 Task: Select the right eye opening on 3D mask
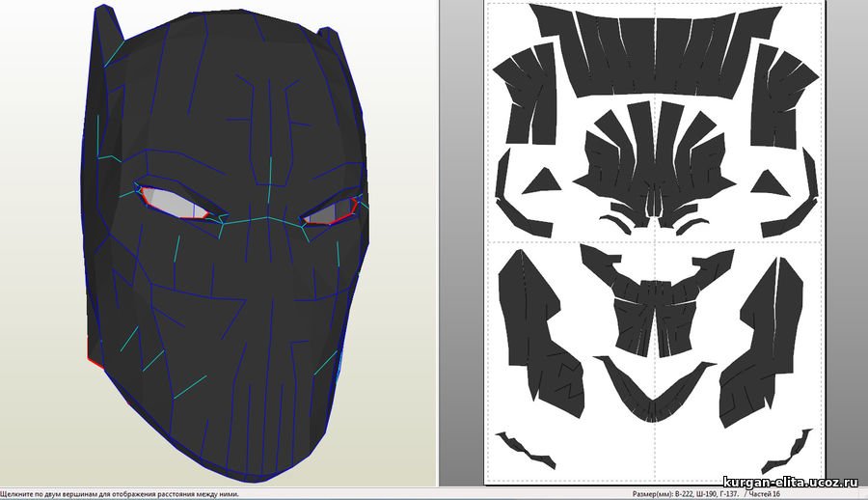[x=330, y=211]
